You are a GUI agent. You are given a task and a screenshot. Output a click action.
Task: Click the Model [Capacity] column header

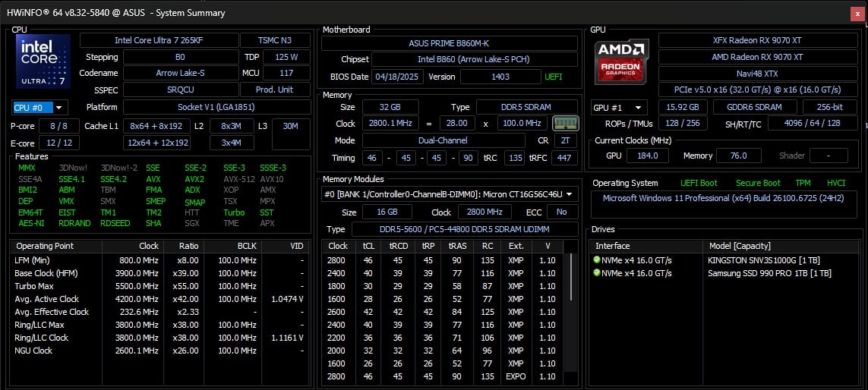tap(781, 246)
